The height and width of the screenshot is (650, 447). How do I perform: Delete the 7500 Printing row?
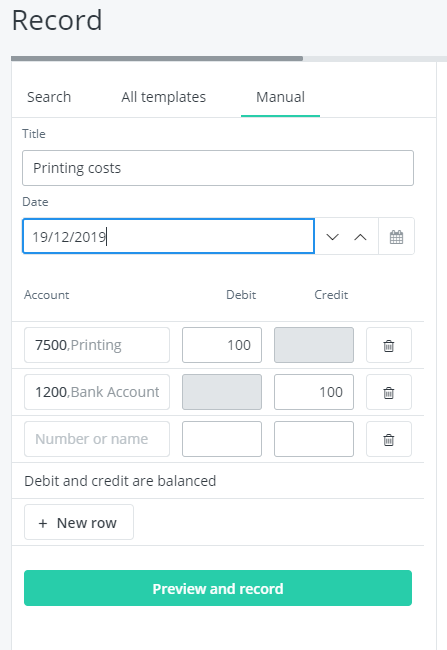[x=389, y=345]
